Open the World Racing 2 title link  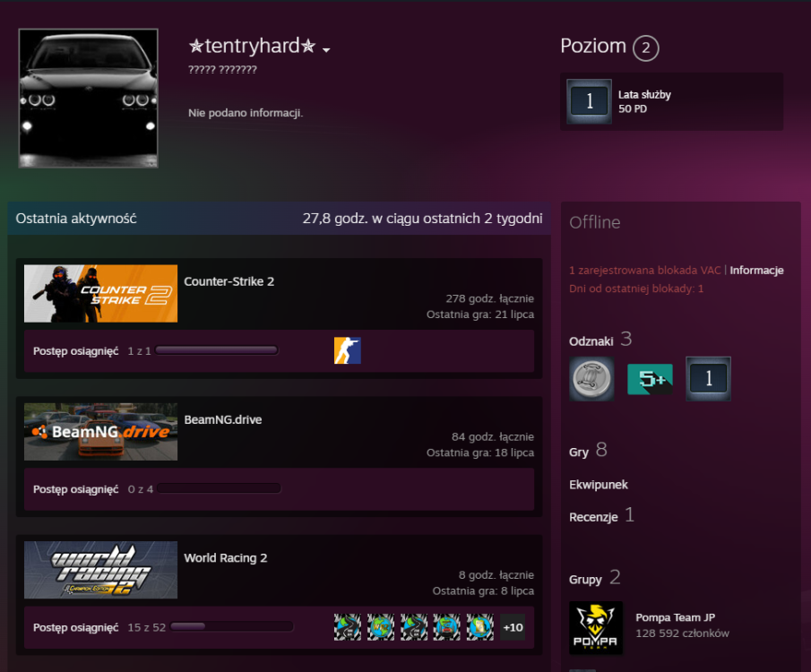226,557
